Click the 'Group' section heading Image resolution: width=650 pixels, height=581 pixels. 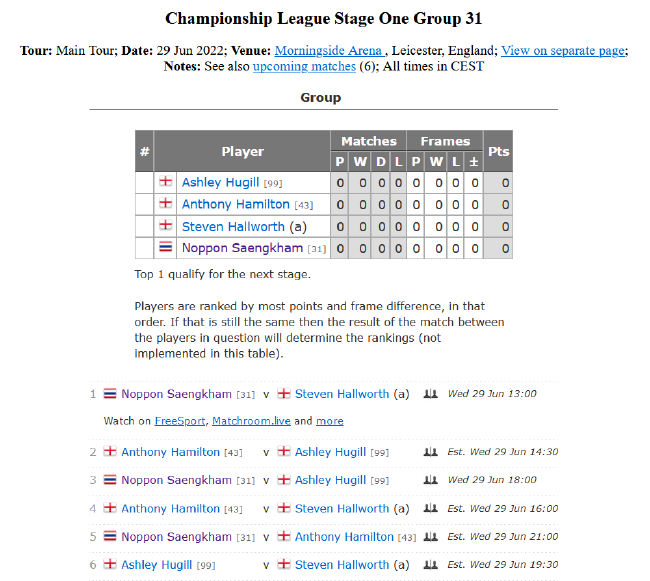pyautogui.click(x=320, y=97)
